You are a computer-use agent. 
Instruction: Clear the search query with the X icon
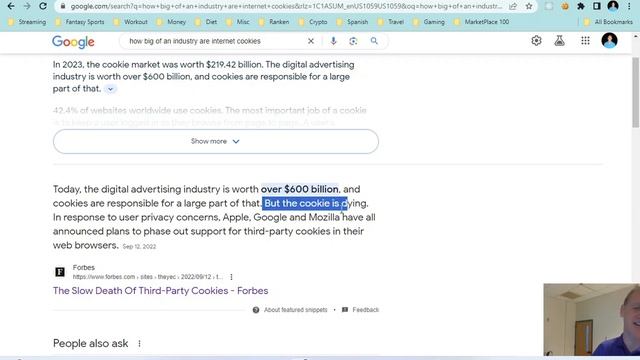(311, 41)
